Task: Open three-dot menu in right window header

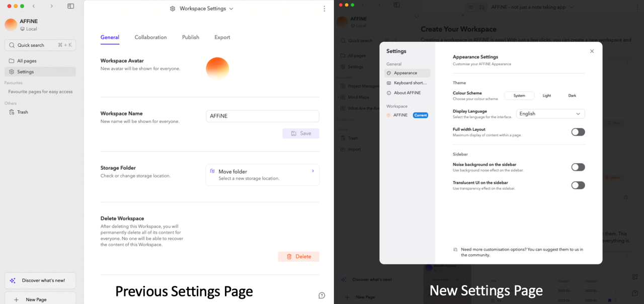Action: pyautogui.click(x=637, y=7)
